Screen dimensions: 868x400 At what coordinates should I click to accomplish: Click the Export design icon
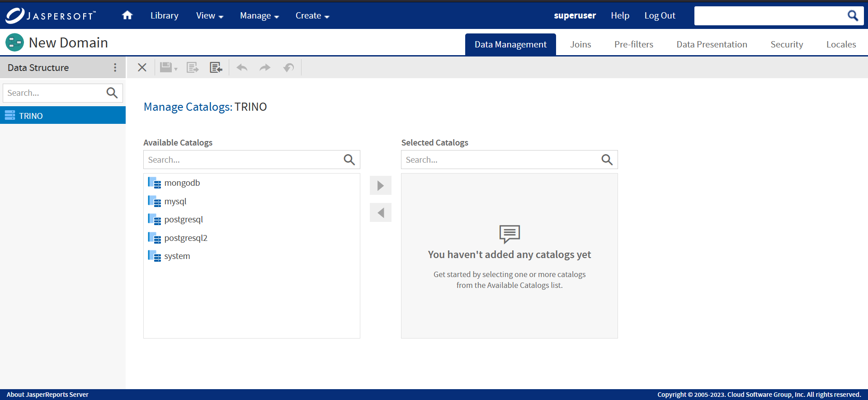pyautogui.click(x=193, y=67)
